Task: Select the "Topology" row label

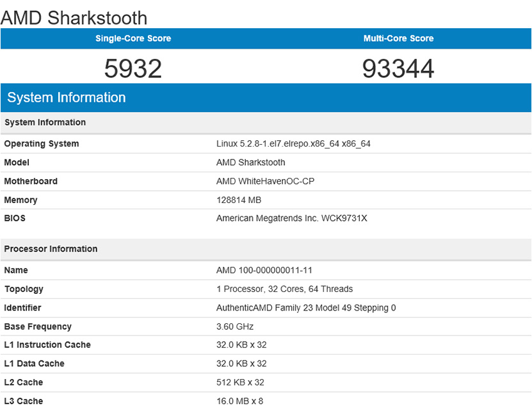Action: click(x=24, y=289)
